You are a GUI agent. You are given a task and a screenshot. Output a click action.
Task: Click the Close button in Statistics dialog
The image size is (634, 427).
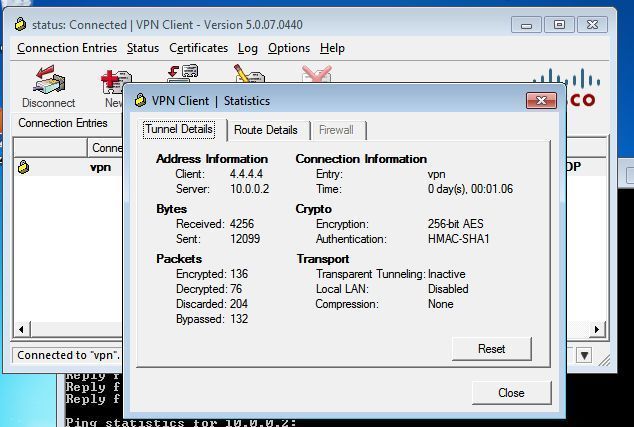511,393
